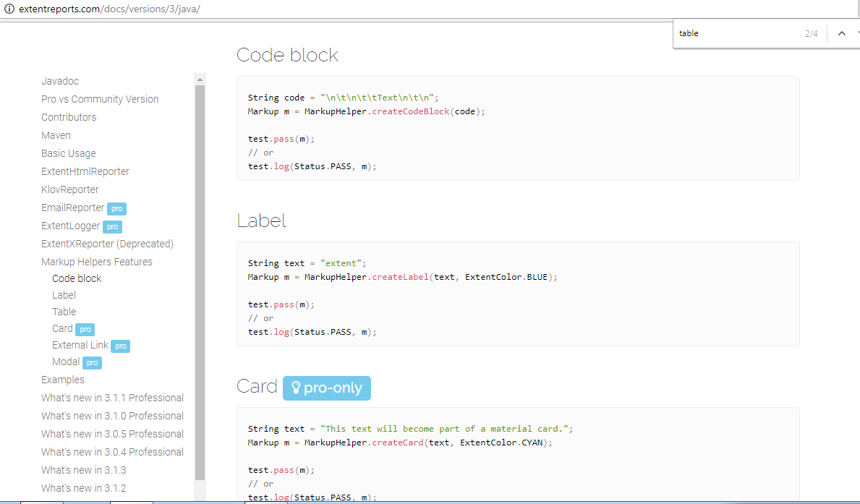The height and width of the screenshot is (504, 860).
Task: Open What's new in 3.0.4 Professional
Action: (x=112, y=453)
